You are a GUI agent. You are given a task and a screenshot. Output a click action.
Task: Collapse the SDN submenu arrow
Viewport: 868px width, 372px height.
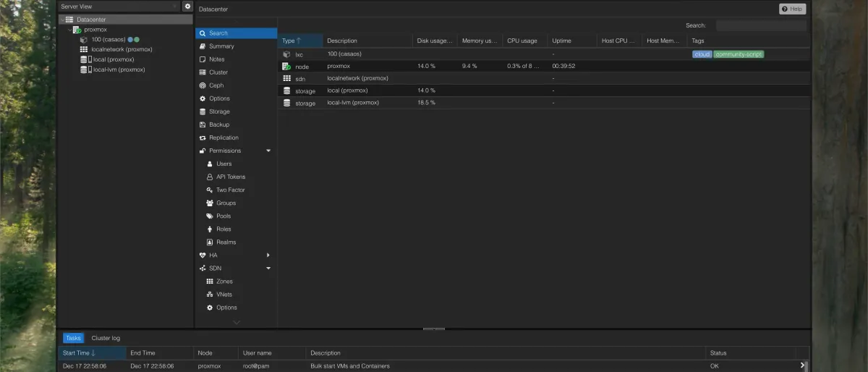pos(268,268)
